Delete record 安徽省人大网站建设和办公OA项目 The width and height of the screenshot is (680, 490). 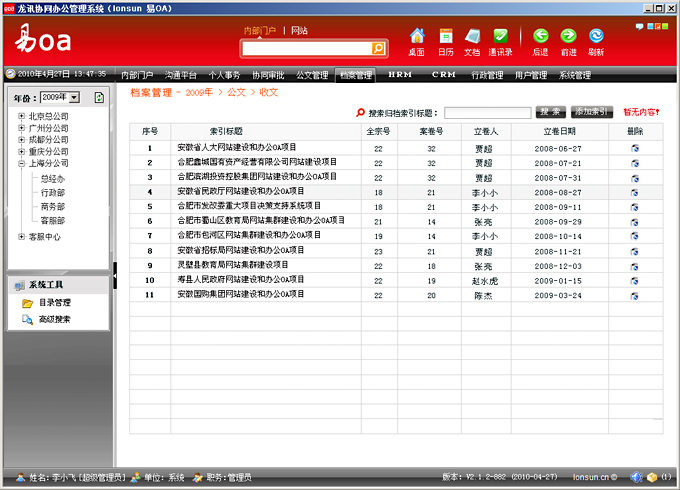coord(635,148)
